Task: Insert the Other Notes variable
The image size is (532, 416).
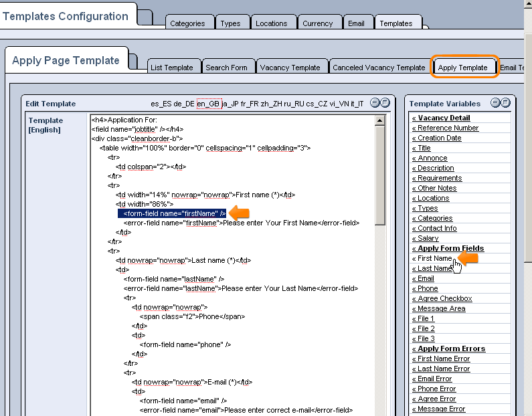Action: click(434, 188)
